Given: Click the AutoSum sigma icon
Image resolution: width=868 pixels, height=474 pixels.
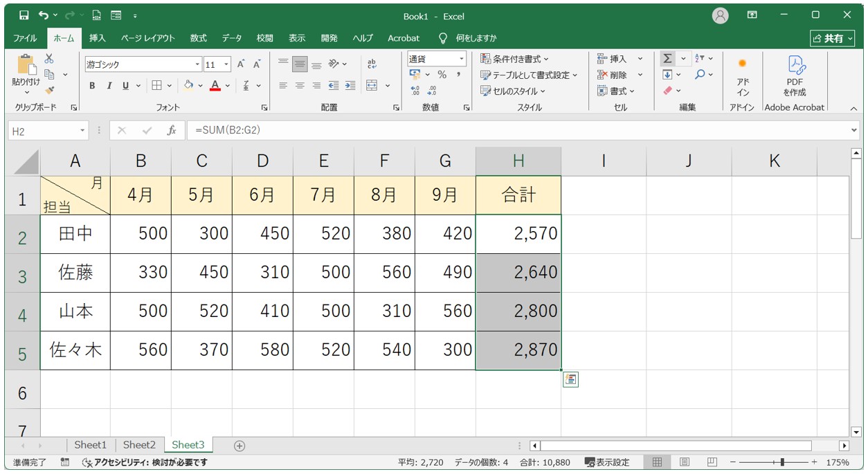Looking at the screenshot, I should tap(667, 59).
